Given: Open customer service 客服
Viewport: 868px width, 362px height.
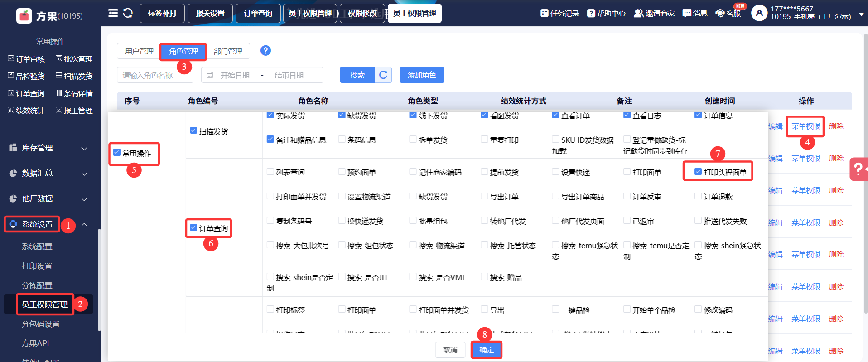Looking at the screenshot, I should coord(728,13).
